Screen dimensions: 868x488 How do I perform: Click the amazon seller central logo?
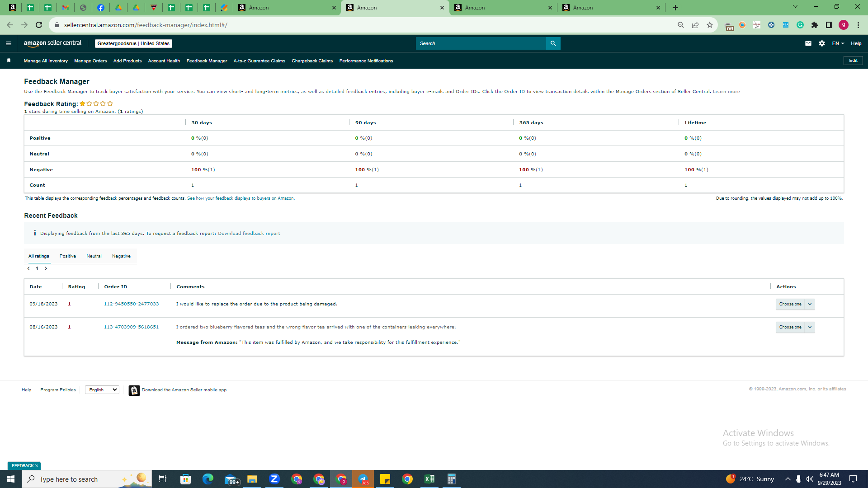(52, 43)
